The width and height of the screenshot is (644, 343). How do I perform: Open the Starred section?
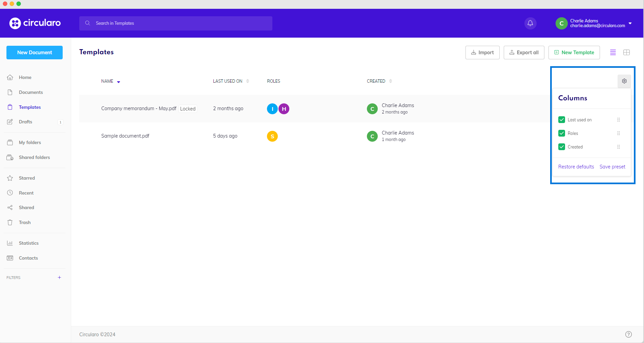[x=27, y=178]
